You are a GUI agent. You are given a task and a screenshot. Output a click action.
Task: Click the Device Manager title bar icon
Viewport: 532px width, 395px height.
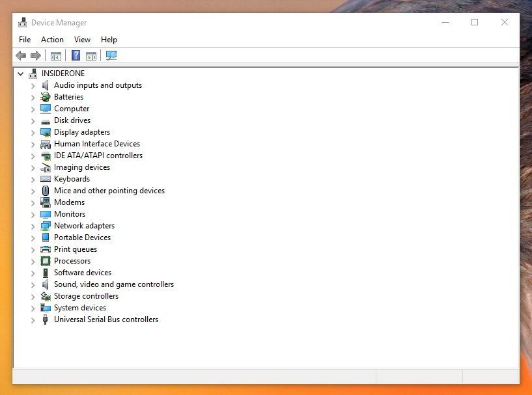22,21
